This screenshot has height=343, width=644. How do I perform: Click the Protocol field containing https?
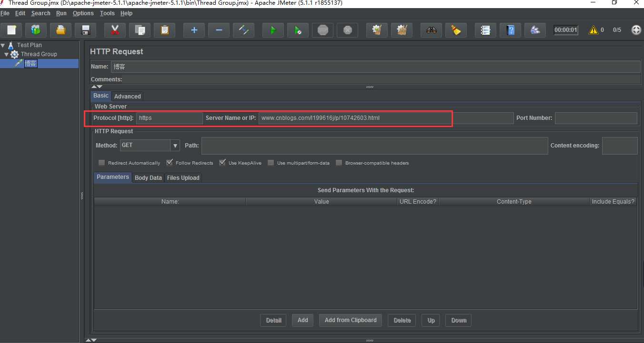point(170,118)
